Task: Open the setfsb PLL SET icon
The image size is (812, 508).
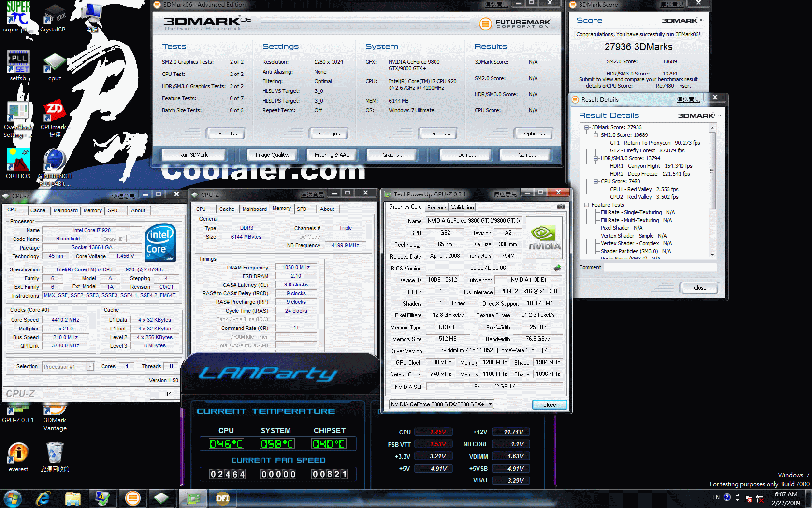Action: click(x=18, y=65)
